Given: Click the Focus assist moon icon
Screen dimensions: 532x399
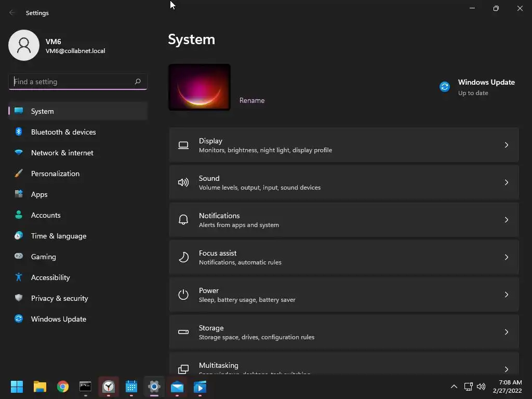Looking at the screenshot, I should point(183,257).
